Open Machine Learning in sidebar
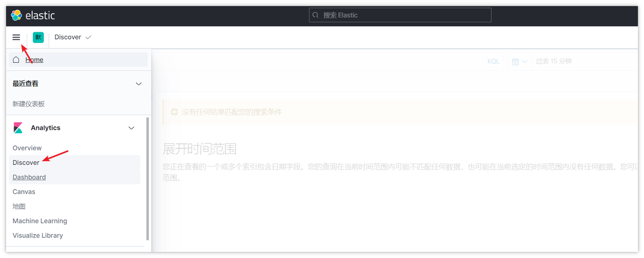The height and width of the screenshot is (258, 644). (x=40, y=221)
